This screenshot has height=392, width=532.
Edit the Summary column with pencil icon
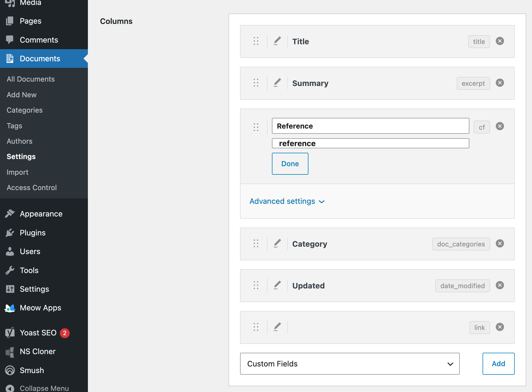point(277,83)
